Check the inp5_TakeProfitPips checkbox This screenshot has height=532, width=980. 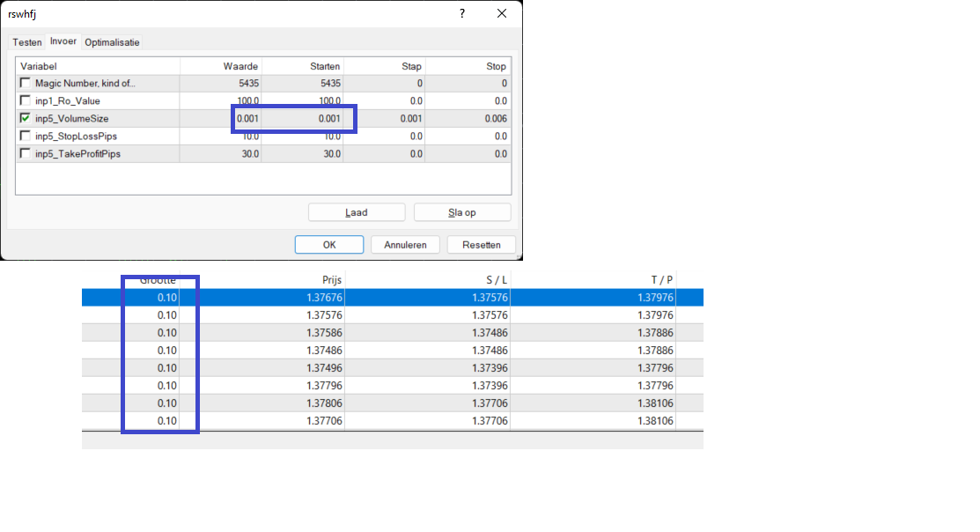pyautogui.click(x=25, y=152)
